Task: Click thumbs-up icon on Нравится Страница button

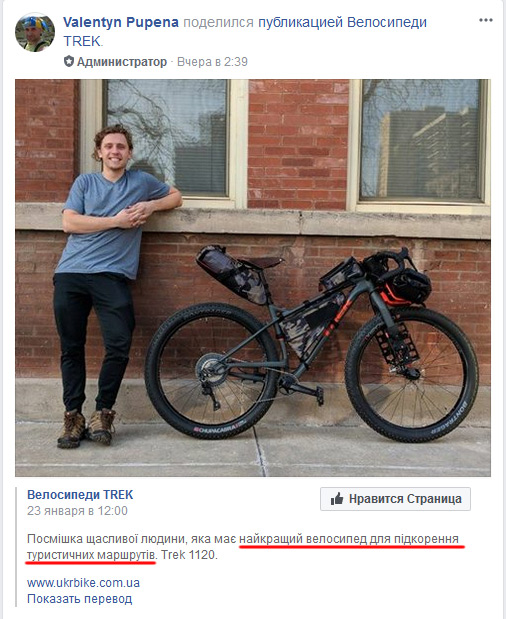Action: point(337,499)
